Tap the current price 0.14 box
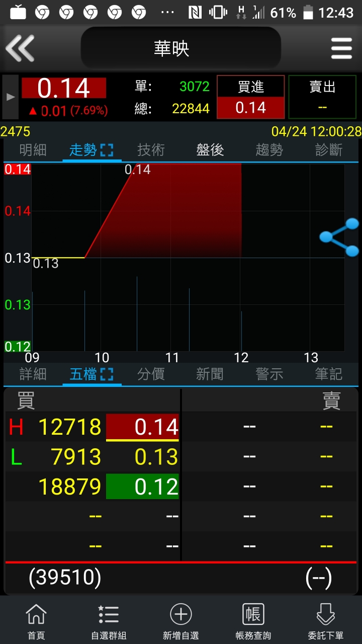Screen dimensions: 362x644 click(x=64, y=88)
